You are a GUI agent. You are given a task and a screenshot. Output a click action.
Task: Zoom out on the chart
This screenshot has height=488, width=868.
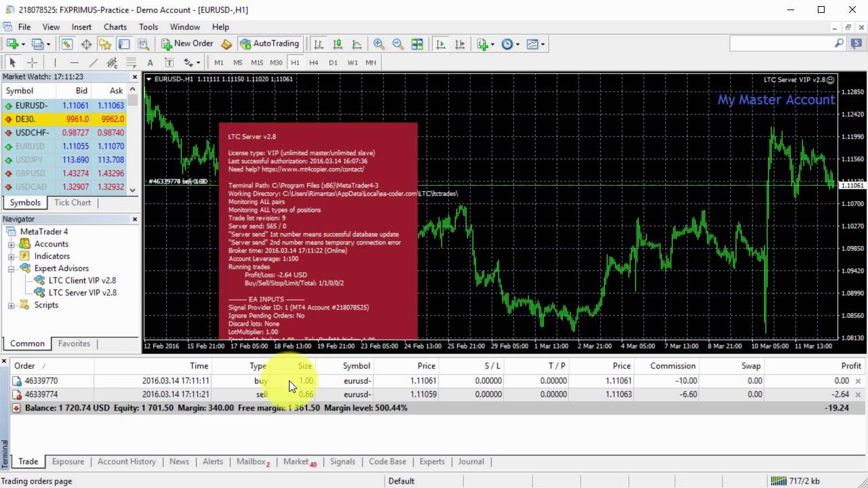click(x=398, y=44)
